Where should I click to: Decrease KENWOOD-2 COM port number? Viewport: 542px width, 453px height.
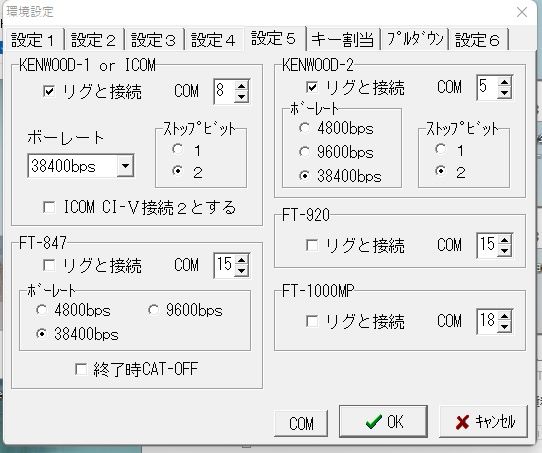point(505,93)
